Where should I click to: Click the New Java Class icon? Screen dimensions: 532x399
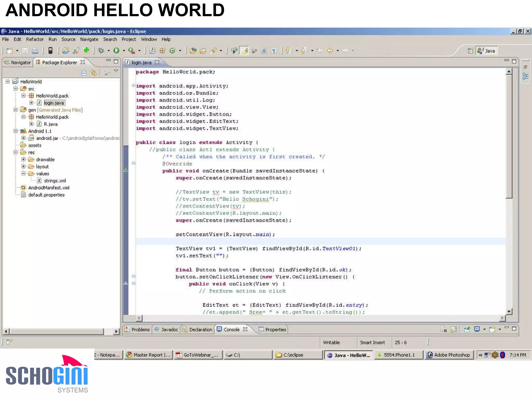[x=172, y=50]
